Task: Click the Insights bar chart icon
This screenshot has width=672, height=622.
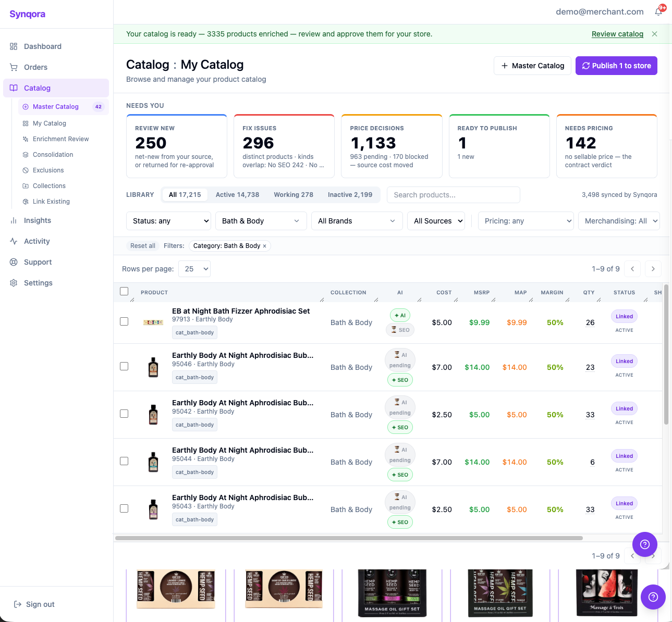Action: [14, 220]
